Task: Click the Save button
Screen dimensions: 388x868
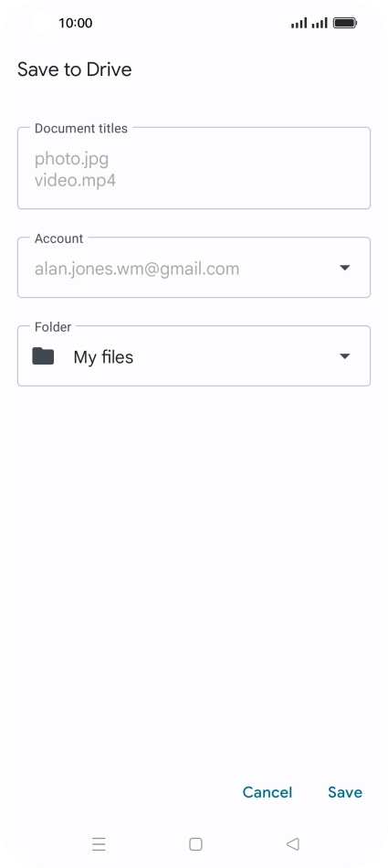Action: [345, 792]
